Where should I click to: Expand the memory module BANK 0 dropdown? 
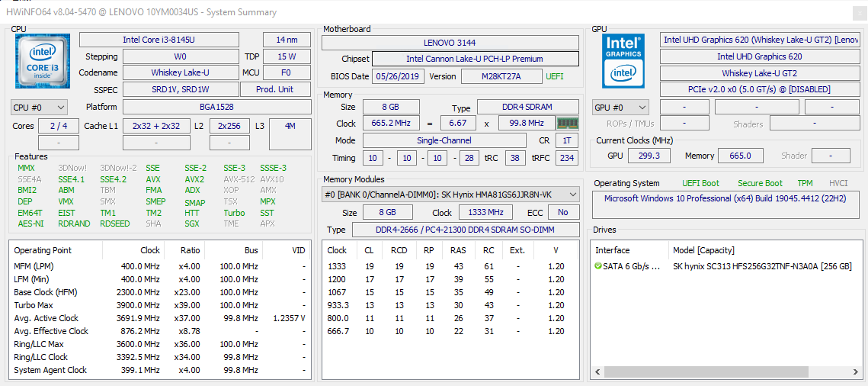coord(450,195)
